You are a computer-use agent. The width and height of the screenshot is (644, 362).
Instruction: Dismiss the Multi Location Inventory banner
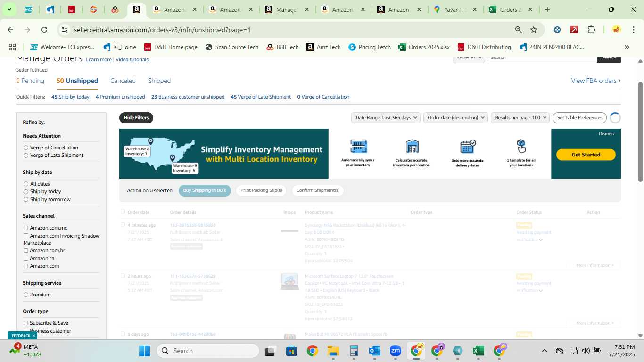click(x=606, y=134)
